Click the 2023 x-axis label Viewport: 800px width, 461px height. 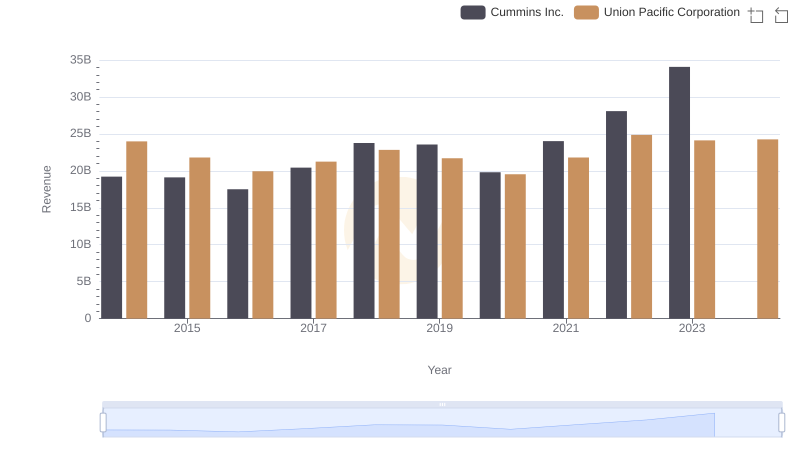point(692,328)
